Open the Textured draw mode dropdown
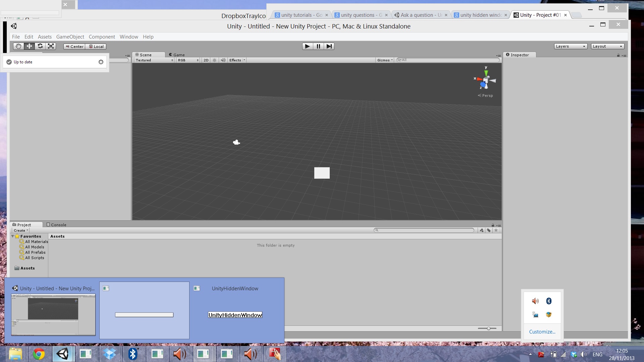Image resolution: width=644 pixels, height=362 pixels. click(154, 60)
